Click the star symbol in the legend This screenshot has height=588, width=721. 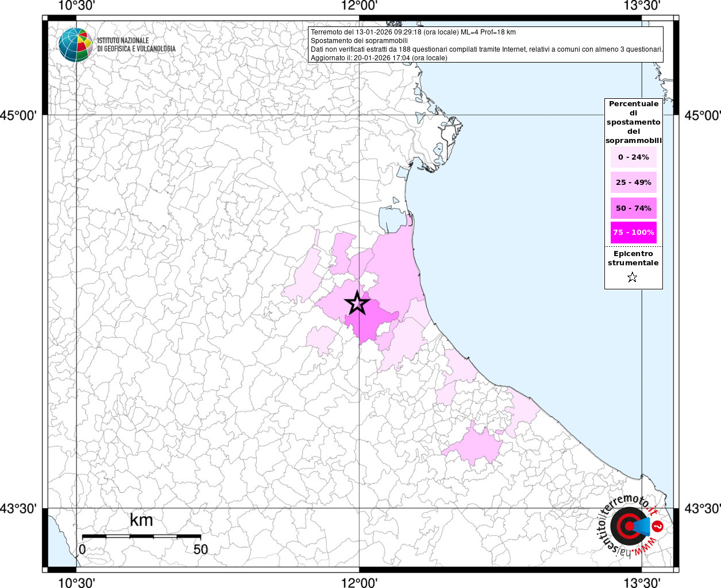click(x=633, y=278)
